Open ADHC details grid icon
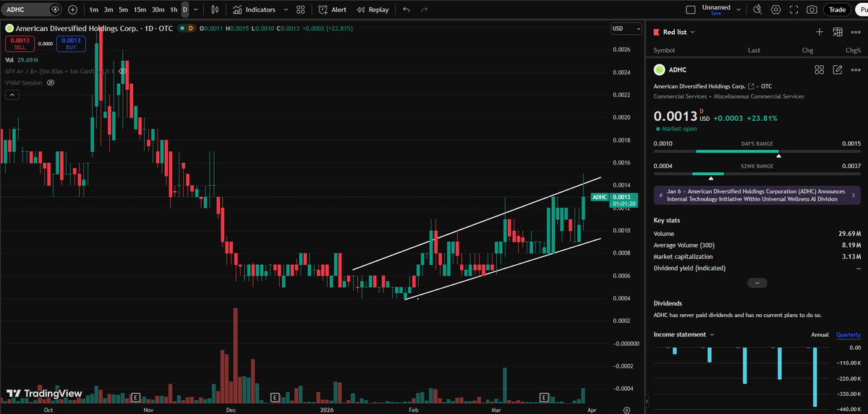 819,69
